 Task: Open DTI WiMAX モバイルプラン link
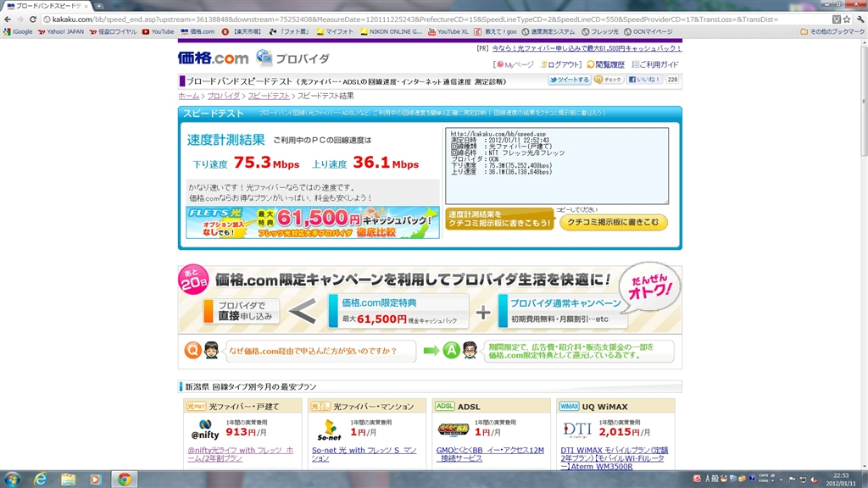pos(615,458)
